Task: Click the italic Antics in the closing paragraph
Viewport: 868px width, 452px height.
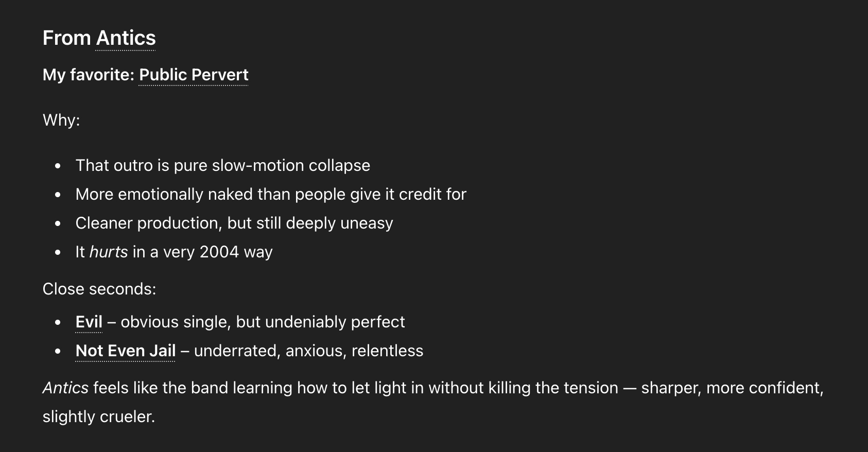Action: click(x=65, y=388)
